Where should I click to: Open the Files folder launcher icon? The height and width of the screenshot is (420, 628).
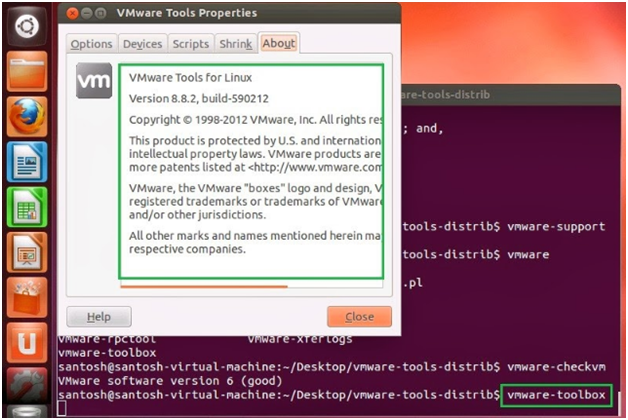[x=27, y=72]
